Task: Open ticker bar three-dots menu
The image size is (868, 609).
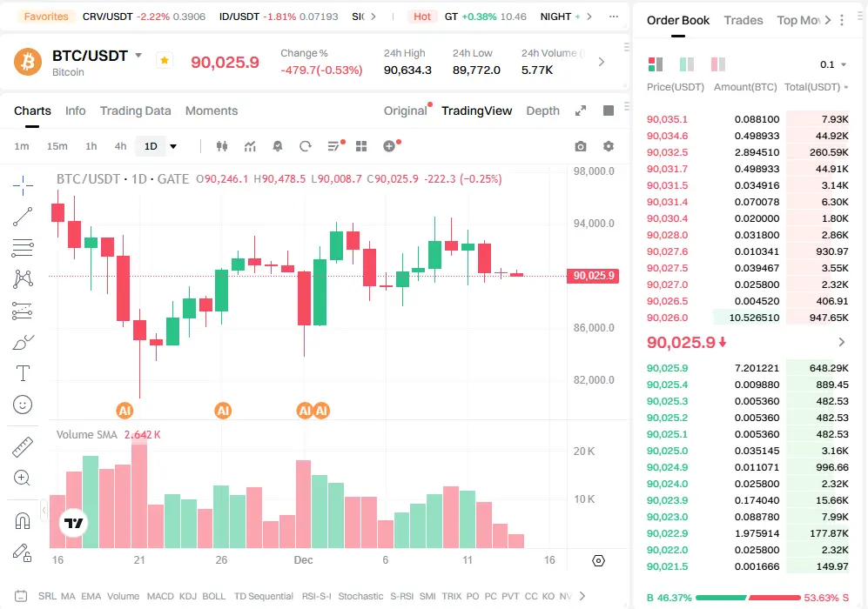Action: (x=614, y=17)
